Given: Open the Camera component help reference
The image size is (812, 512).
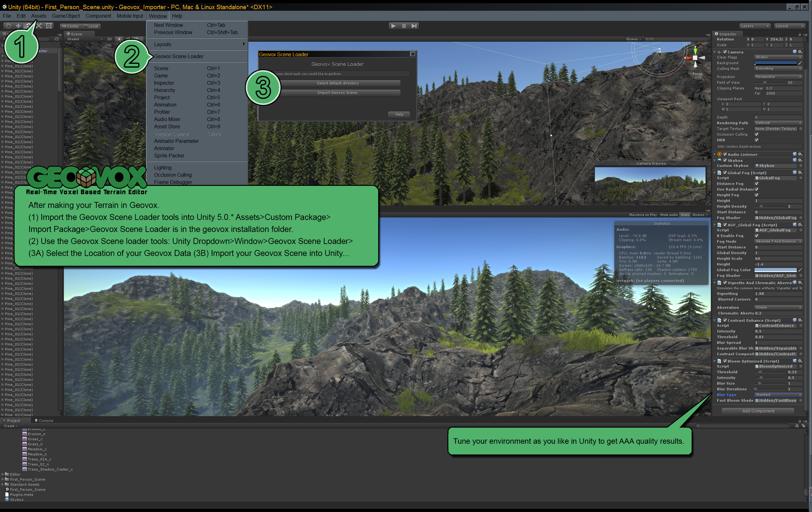Looking at the screenshot, I should click(x=795, y=52).
